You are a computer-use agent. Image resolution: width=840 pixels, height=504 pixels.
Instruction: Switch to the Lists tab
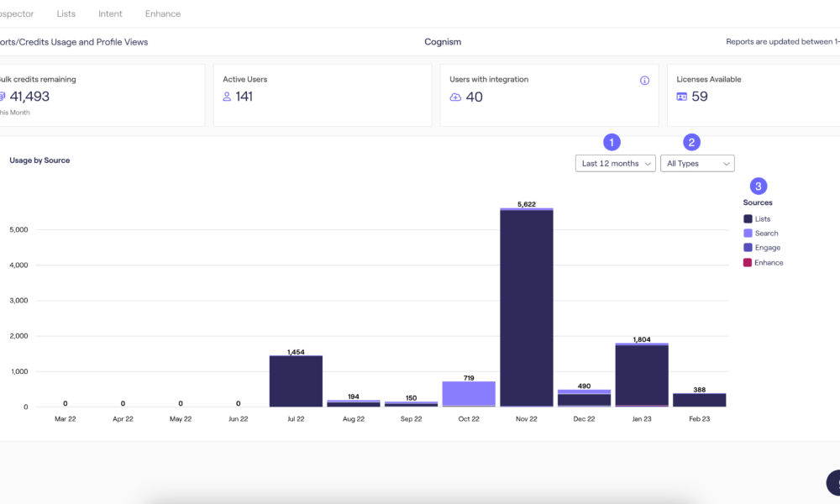pos(66,14)
